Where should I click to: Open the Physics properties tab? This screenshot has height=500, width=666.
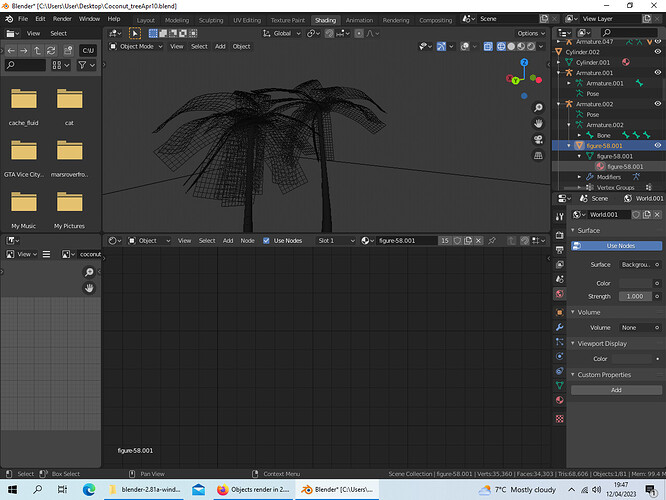pyautogui.click(x=559, y=356)
